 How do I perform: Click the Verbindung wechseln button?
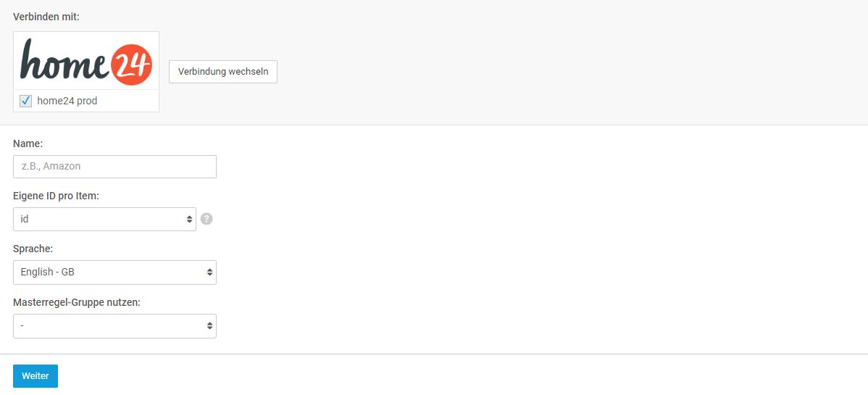[x=223, y=72]
